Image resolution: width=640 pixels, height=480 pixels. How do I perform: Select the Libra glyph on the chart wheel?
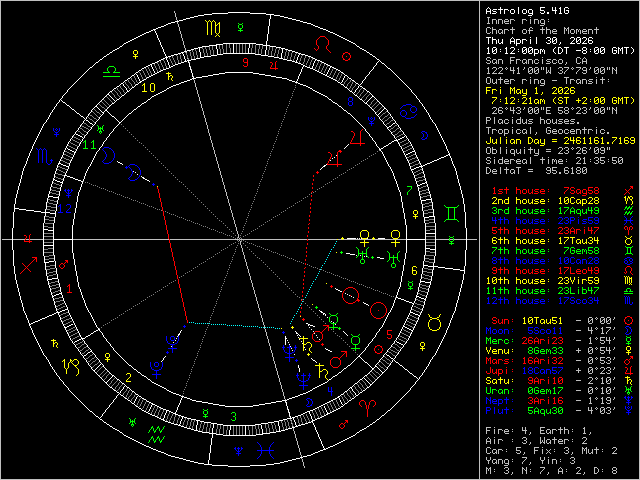click(x=111, y=72)
